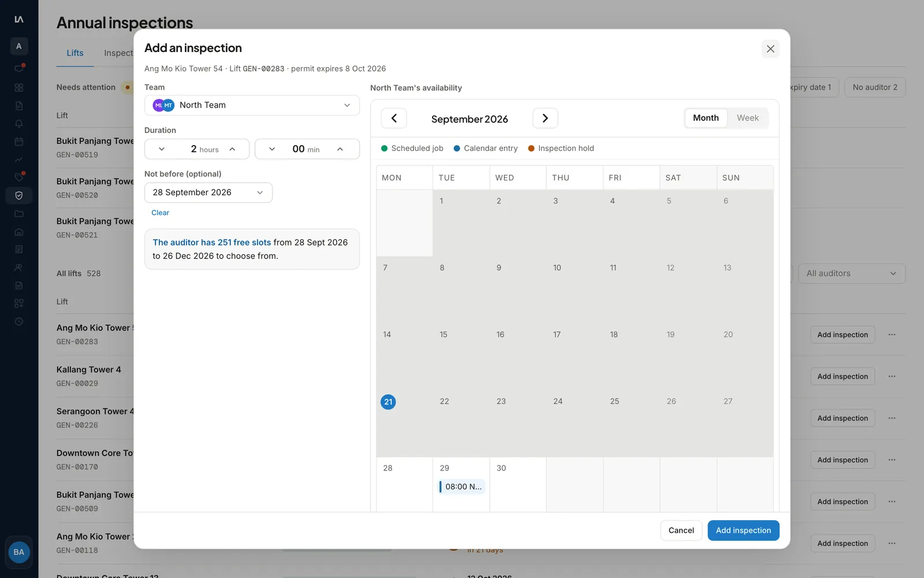This screenshot has width=924, height=578.
Task: Open the dashboard grid icon in sidebar
Action: [18, 88]
